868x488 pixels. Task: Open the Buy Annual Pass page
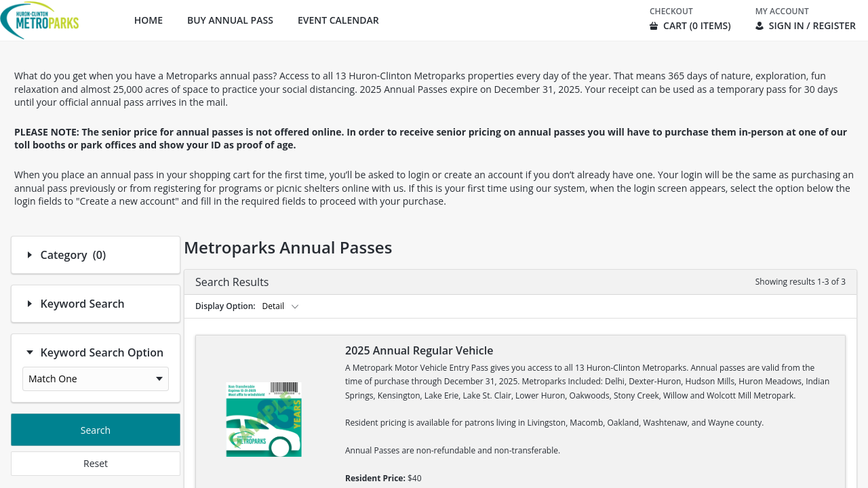pyautogui.click(x=230, y=20)
